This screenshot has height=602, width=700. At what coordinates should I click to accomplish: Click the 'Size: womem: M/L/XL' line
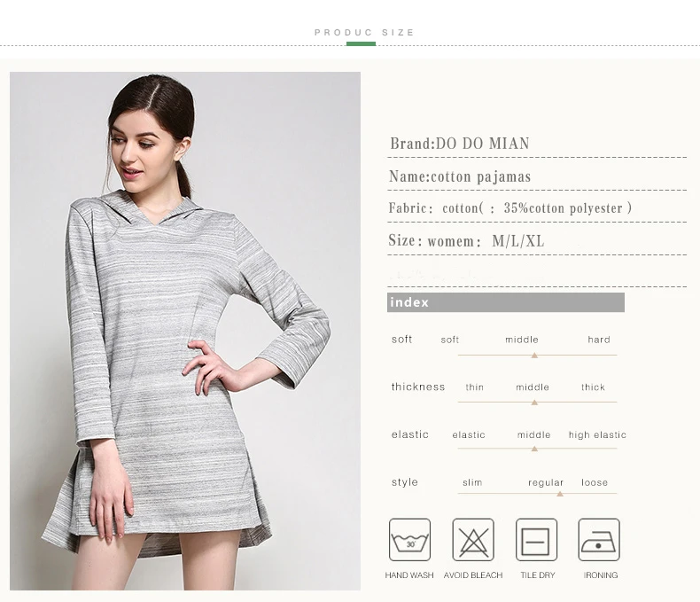(x=466, y=240)
